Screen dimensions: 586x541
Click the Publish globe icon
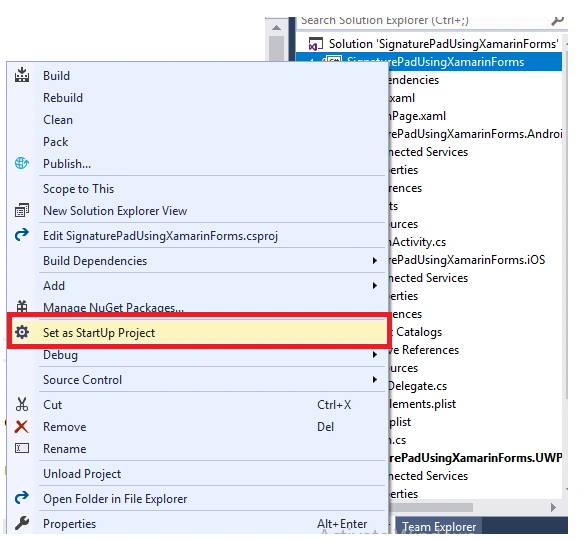point(22,163)
